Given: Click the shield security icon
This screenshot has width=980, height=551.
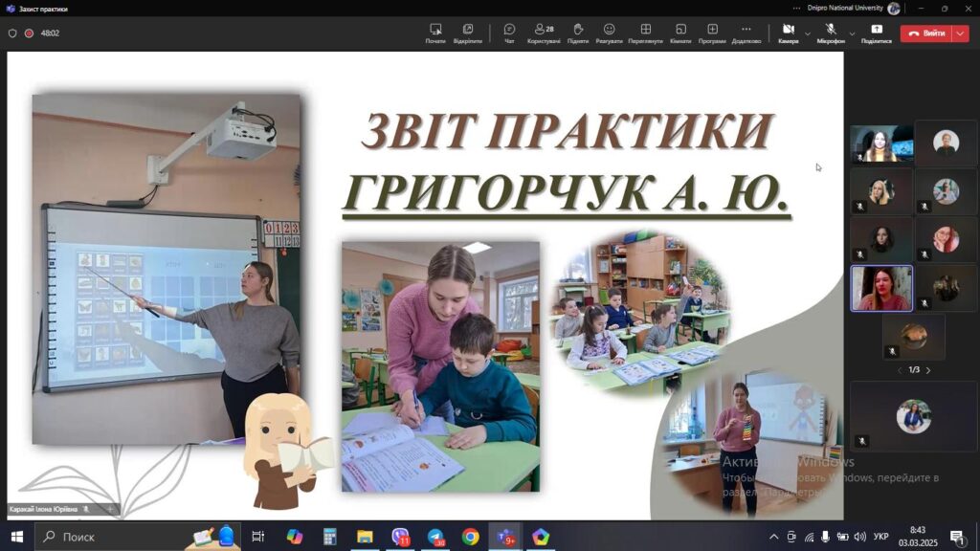Looking at the screenshot, I should [x=11, y=33].
